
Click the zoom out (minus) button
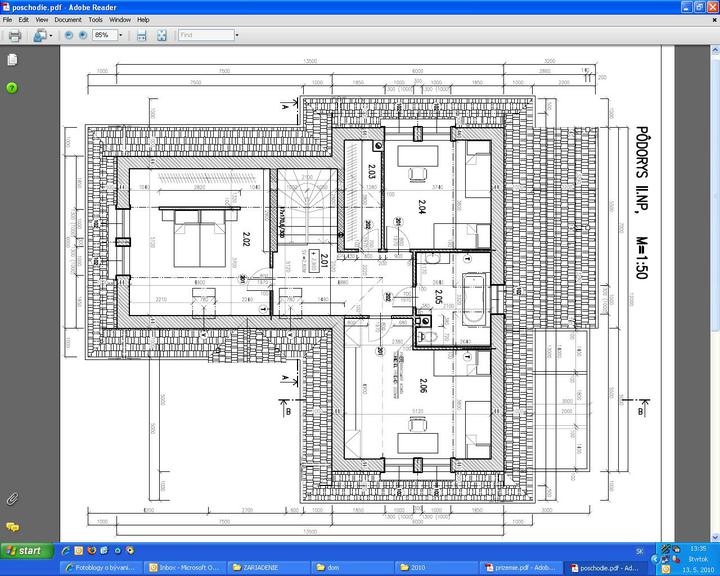tap(69, 35)
